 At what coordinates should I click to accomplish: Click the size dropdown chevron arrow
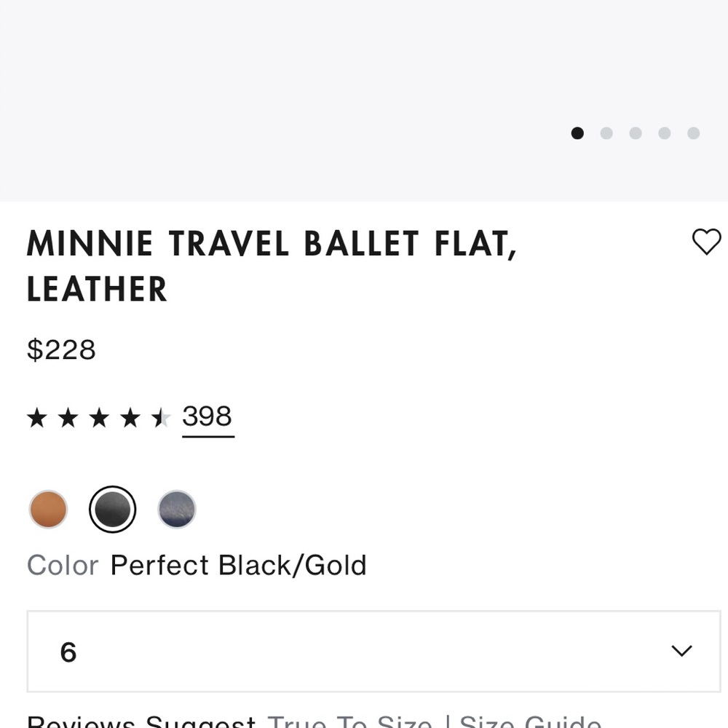(681, 651)
